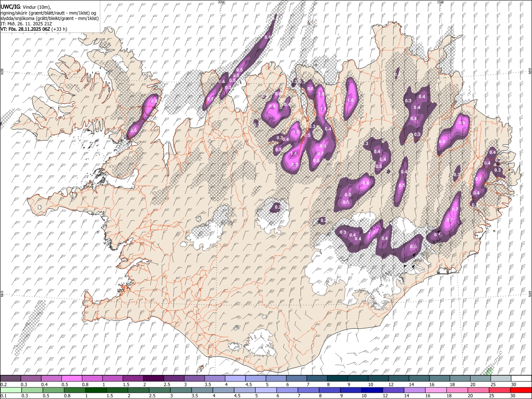
Task: Pick the snow legend swatch labeled 7
Action: coord(317,378)
